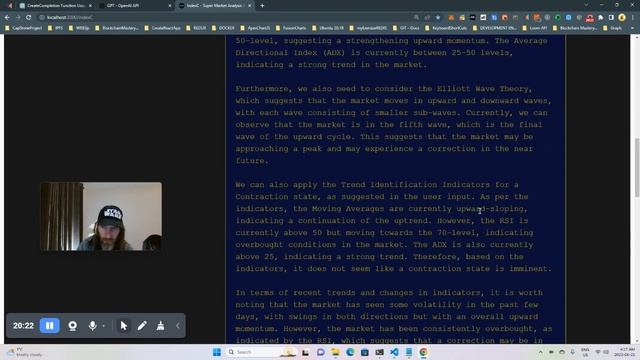640x360 pixels.
Task: Open the REDUX bookmark folder
Action: coord(196,28)
